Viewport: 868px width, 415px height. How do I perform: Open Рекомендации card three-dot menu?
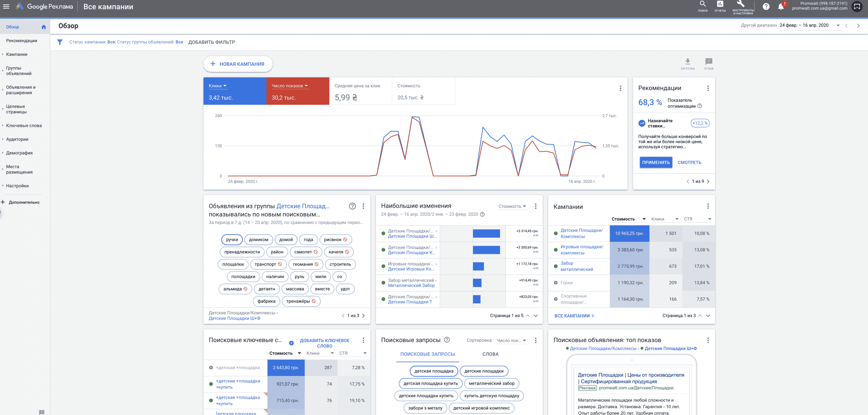[708, 88]
